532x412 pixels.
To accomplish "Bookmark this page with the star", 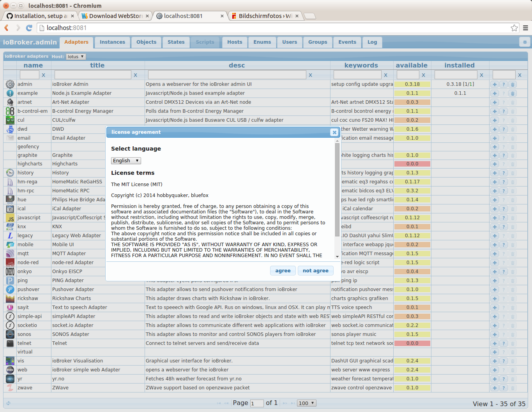I will pyautogui.click(x=514, y=28).
